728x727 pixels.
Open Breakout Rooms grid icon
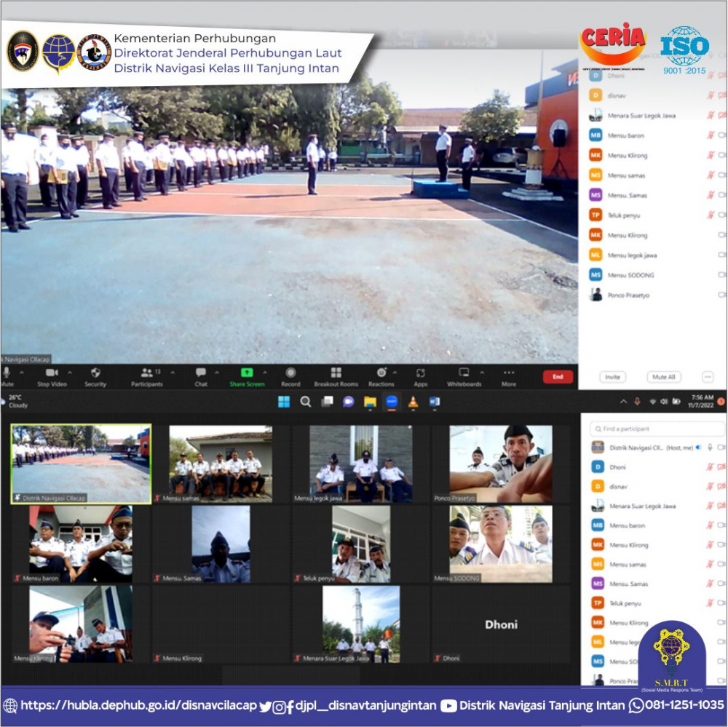coord(336,373)
